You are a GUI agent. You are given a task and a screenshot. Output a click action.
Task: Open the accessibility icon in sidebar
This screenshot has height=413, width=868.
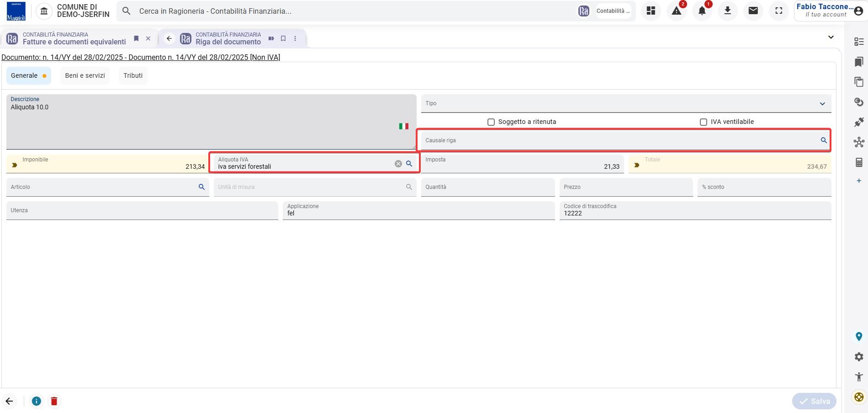pos(859,377)
